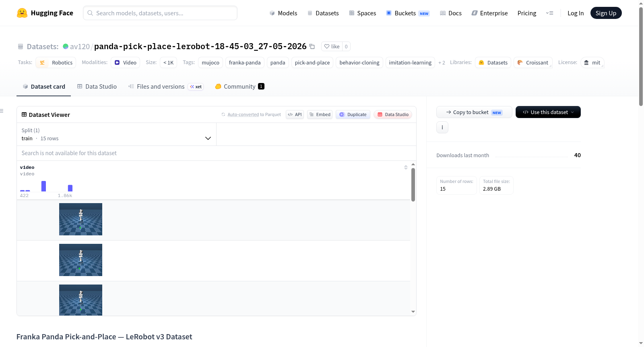The image size is (644, 347).
Task: Click the left sidebar hamburger icon
Action: pyautogui.click(x=2, y=111)
